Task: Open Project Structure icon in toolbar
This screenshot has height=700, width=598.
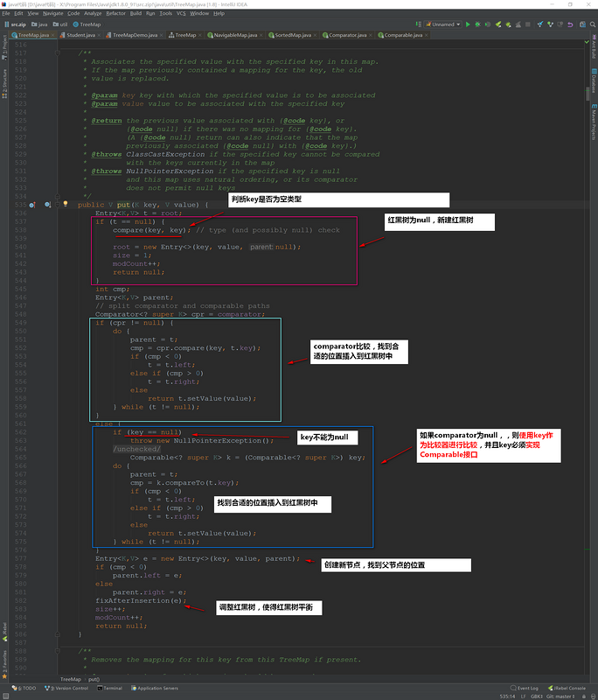Action: (x=582, y=24)
